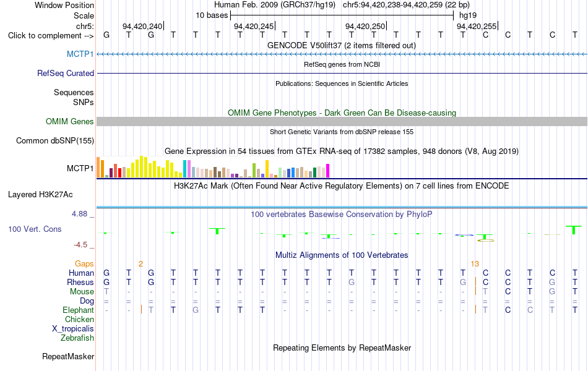Image resolution: width=588 pixels, height=371 pixels.
Task: Click 'Multiz Alignments of 100 Vertebrates' title
Action: tap(342, 255)
